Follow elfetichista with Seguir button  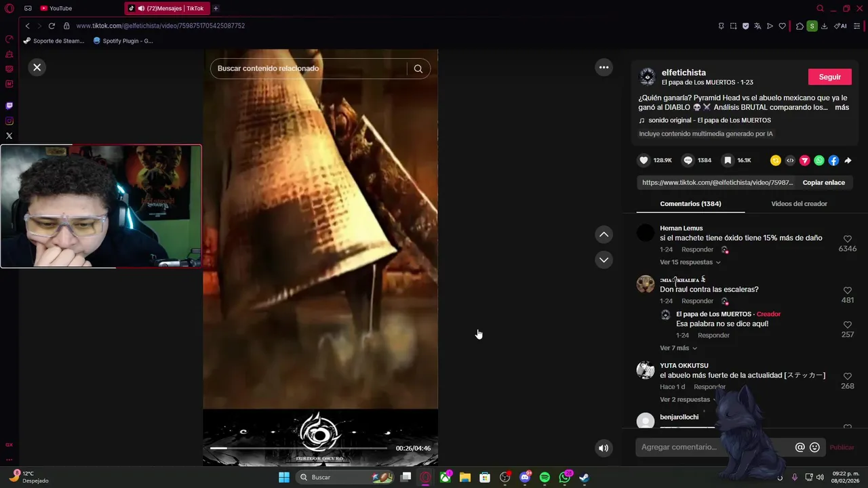[829, 77]
